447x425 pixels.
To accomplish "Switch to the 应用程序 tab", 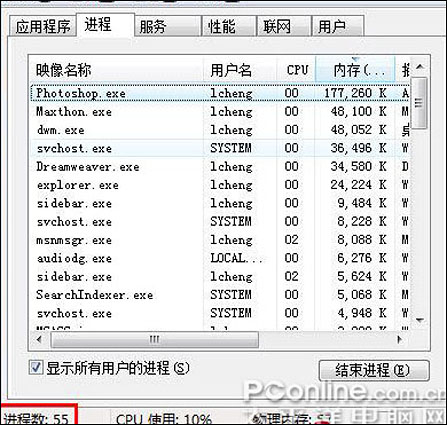I will tap(42, 27).
